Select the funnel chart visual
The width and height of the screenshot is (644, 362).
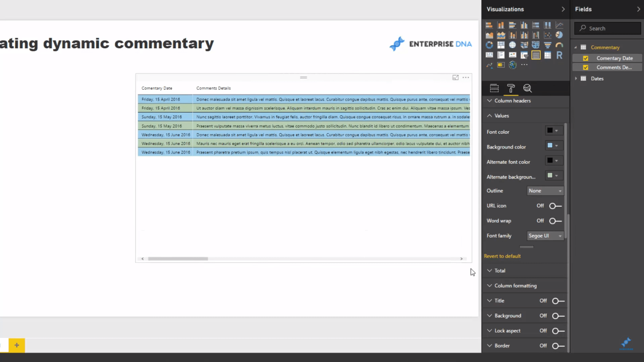click(548, 45)
